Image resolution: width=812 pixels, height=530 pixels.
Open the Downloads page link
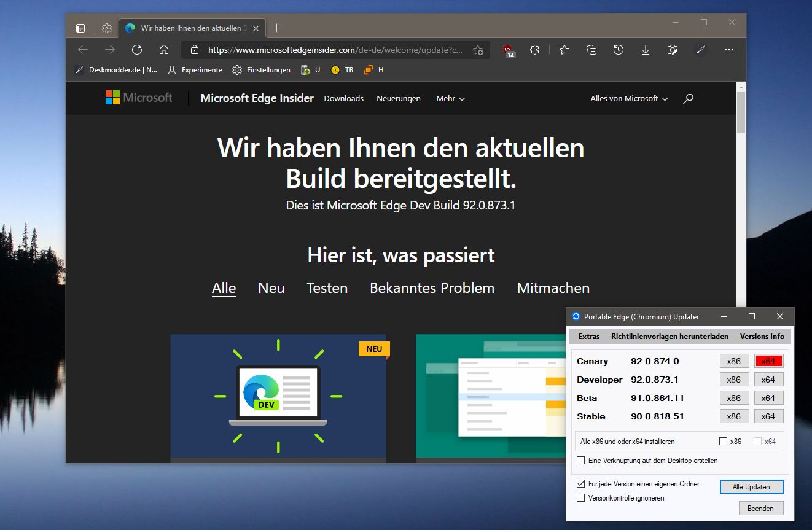point(344,98)
